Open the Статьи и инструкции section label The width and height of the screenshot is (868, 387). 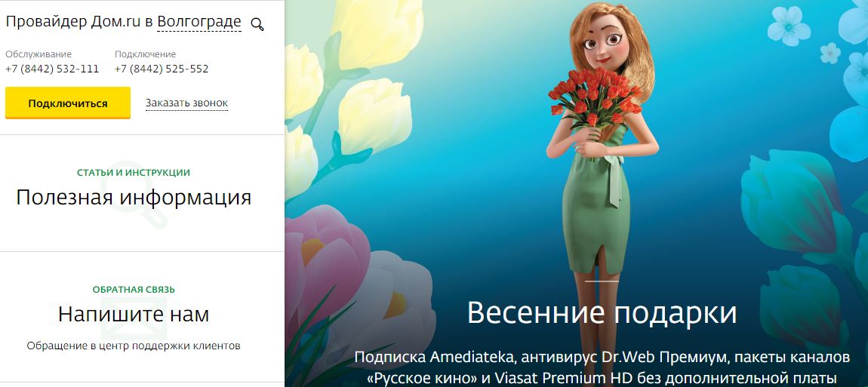coord(134,173)
